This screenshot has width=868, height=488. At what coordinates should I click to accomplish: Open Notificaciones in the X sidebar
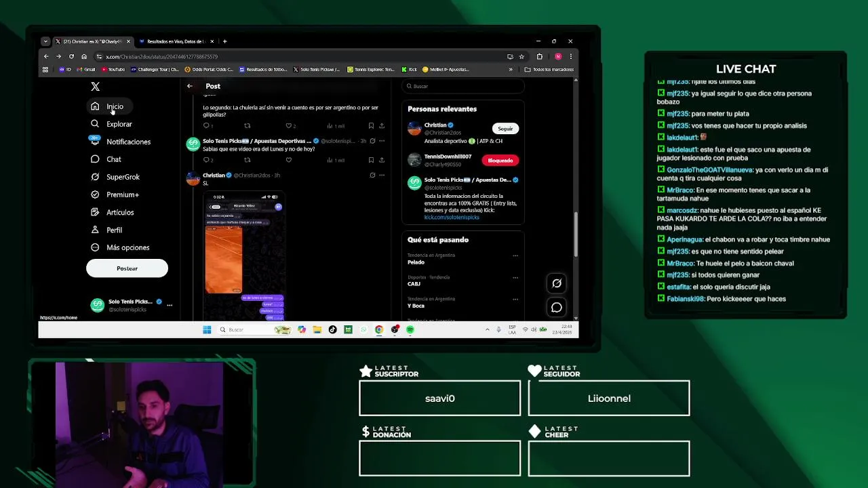(121, 142)
